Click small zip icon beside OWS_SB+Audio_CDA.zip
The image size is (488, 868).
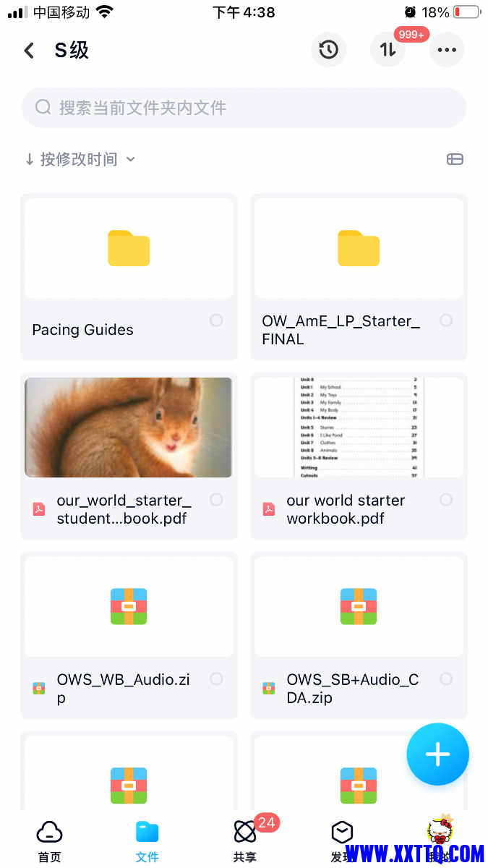(x=269, y=689)
